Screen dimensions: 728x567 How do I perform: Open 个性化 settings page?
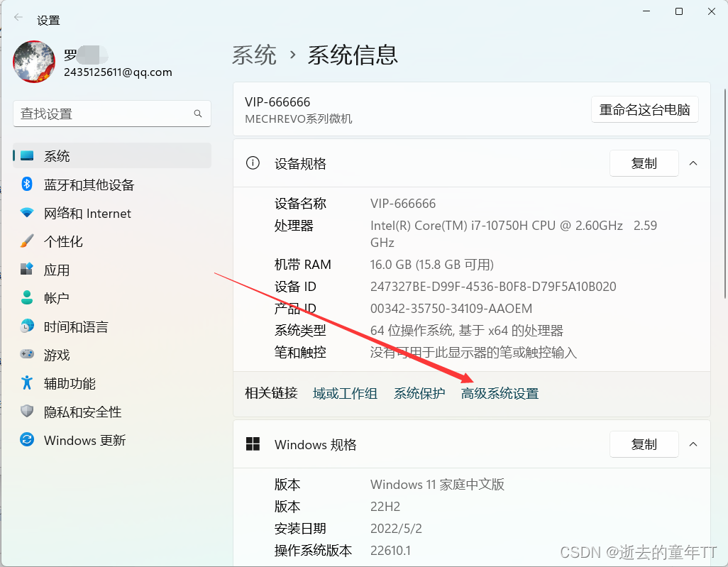pos(112,241)
